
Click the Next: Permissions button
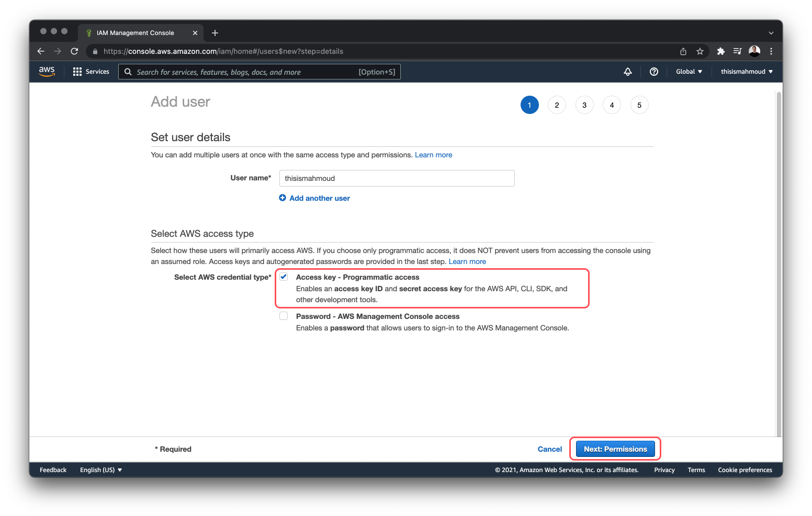click(x=615, y=449)
